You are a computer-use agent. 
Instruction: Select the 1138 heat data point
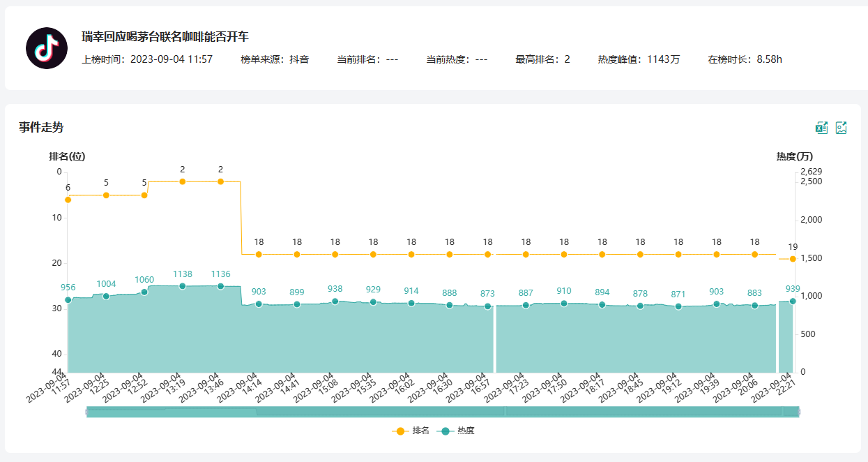183,286
